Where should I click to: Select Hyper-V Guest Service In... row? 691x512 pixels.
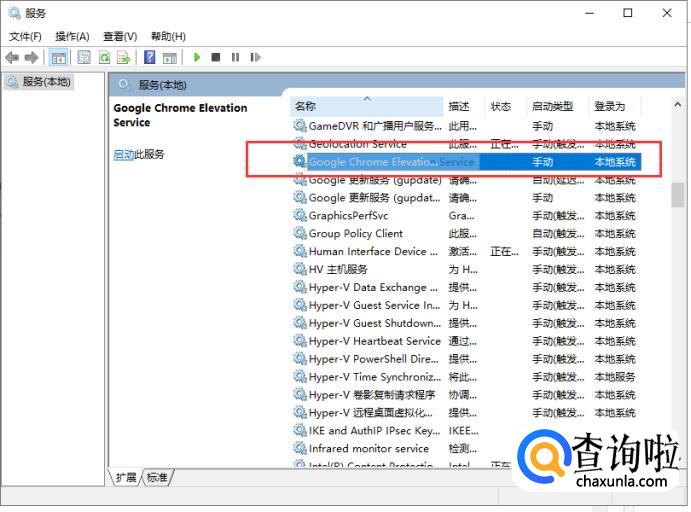[466, 305]
